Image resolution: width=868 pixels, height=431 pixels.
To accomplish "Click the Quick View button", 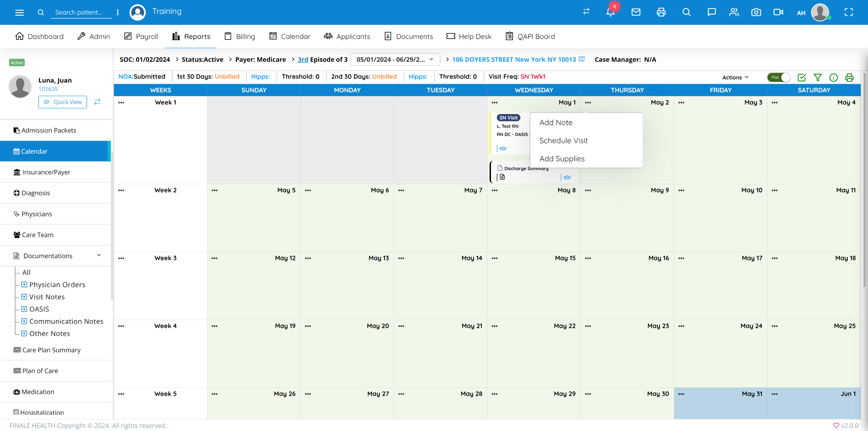I will click(63, 102).
